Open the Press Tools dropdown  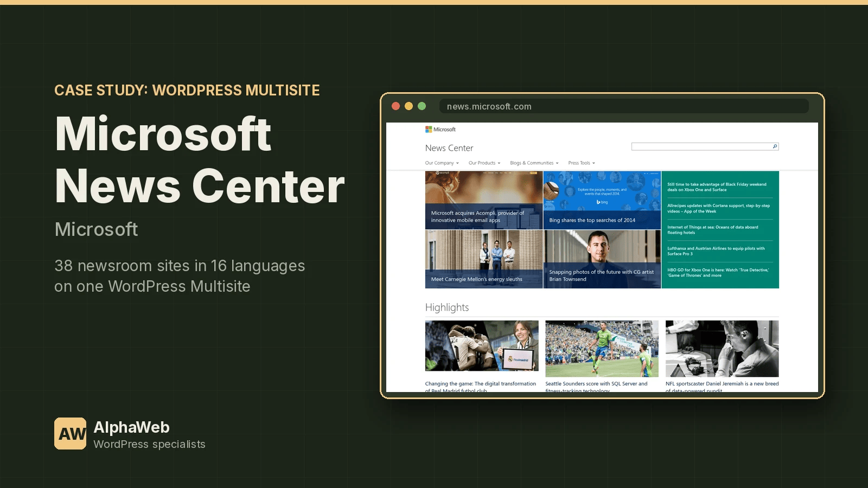582,163
